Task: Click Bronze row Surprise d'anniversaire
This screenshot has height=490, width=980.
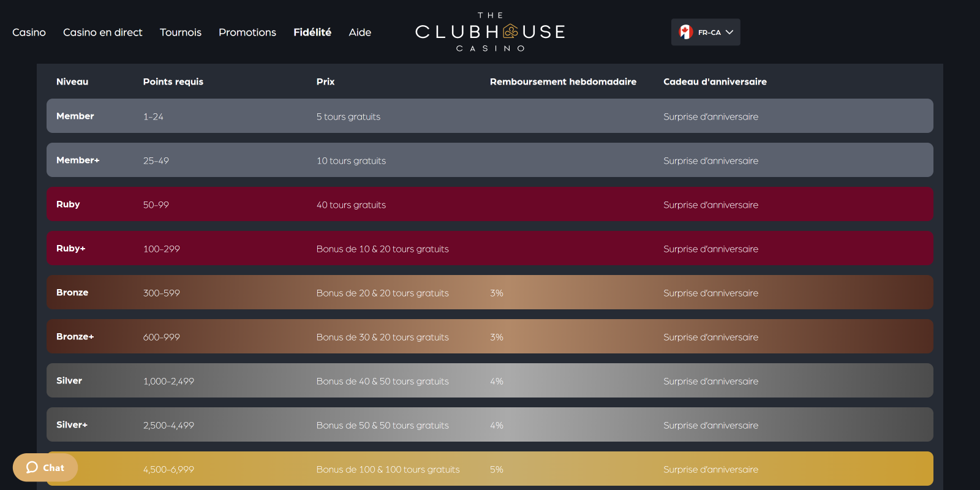Action: tap(710, 293)
